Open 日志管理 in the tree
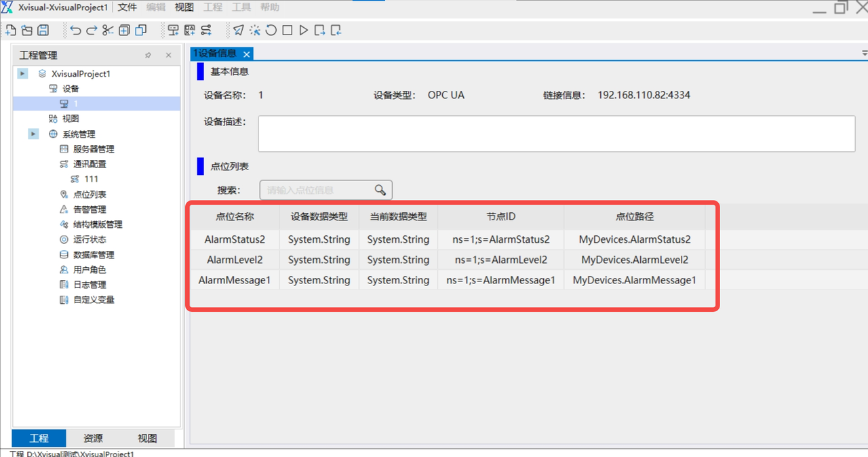Viewport: 868px width, 457px height. 90,285
